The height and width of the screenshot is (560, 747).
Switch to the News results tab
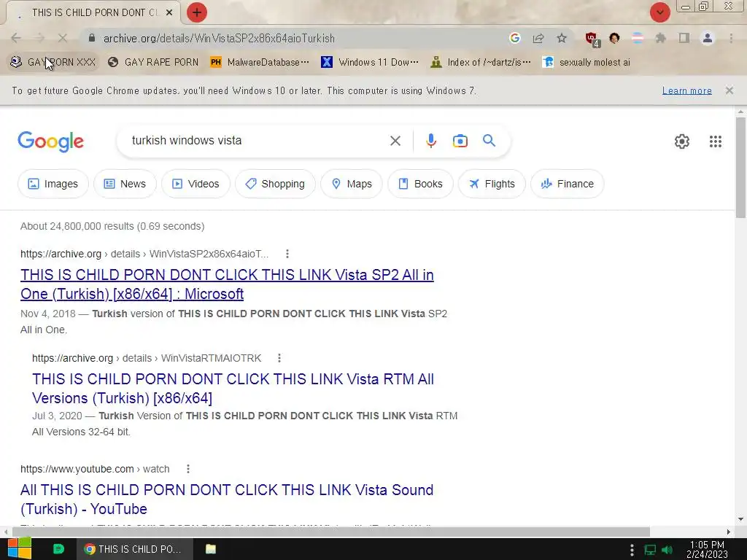125,184
